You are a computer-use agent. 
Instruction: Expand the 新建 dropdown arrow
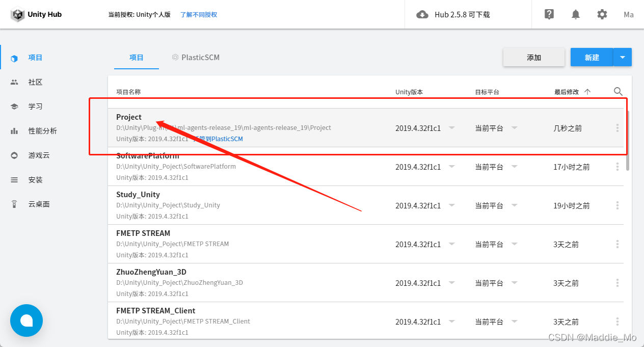click(x=623, y=58)
